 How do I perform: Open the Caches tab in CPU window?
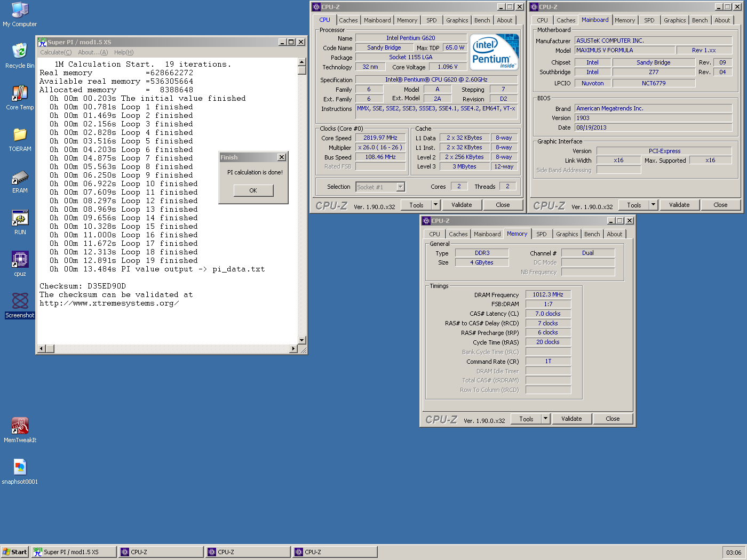(348, 20)
